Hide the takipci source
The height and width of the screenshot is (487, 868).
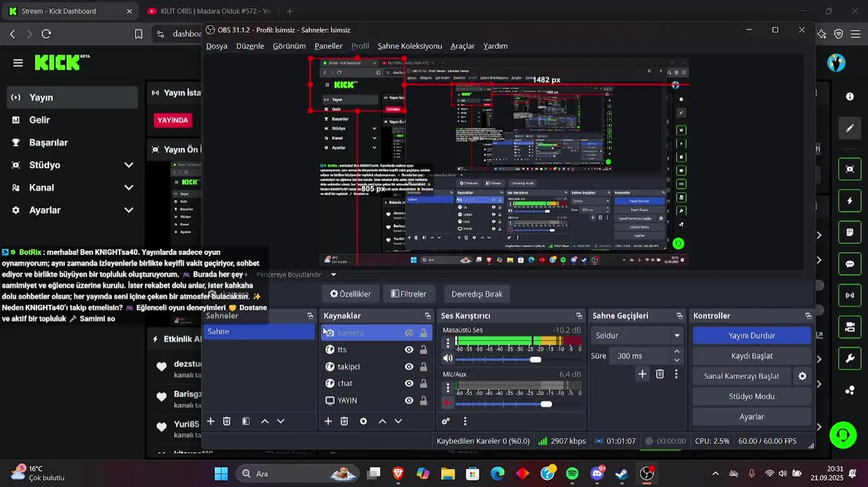click(409, 367)
